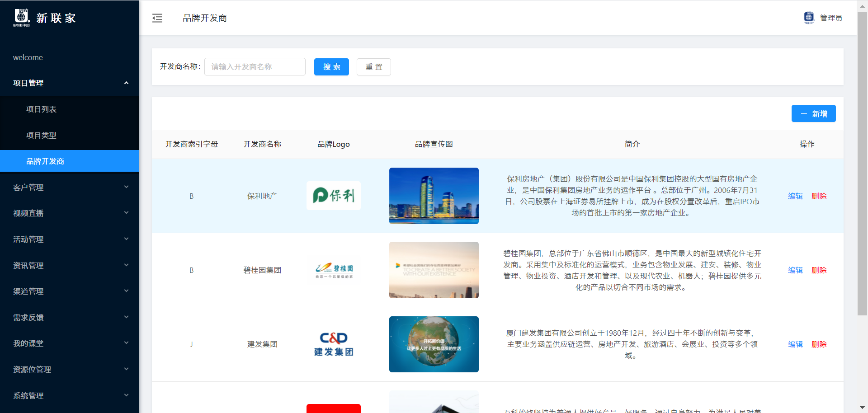Expand the 资源位管理 menu
The image size is (868, 413).
pos(69,370)
